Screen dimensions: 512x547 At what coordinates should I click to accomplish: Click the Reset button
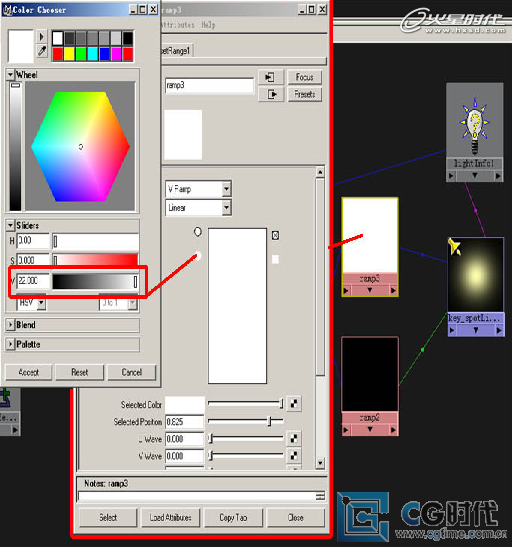pos(80,372)
